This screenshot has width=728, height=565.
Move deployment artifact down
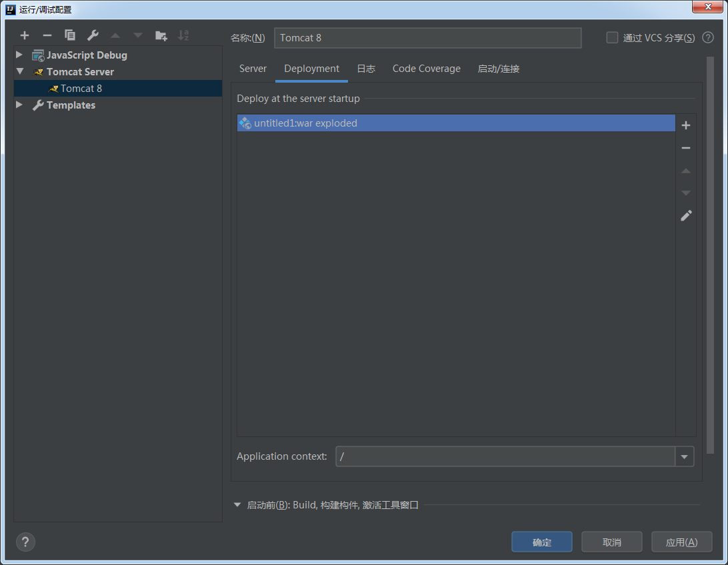686,193
